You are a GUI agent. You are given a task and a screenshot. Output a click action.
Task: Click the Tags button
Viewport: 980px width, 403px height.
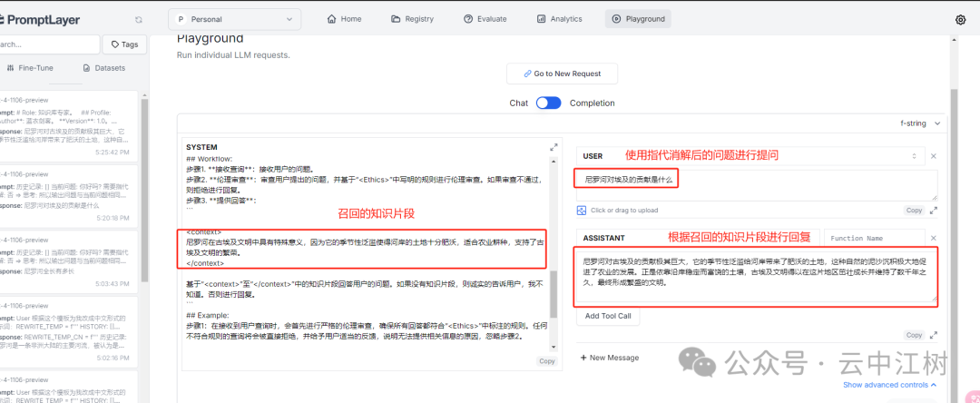[x=124, y=44]
